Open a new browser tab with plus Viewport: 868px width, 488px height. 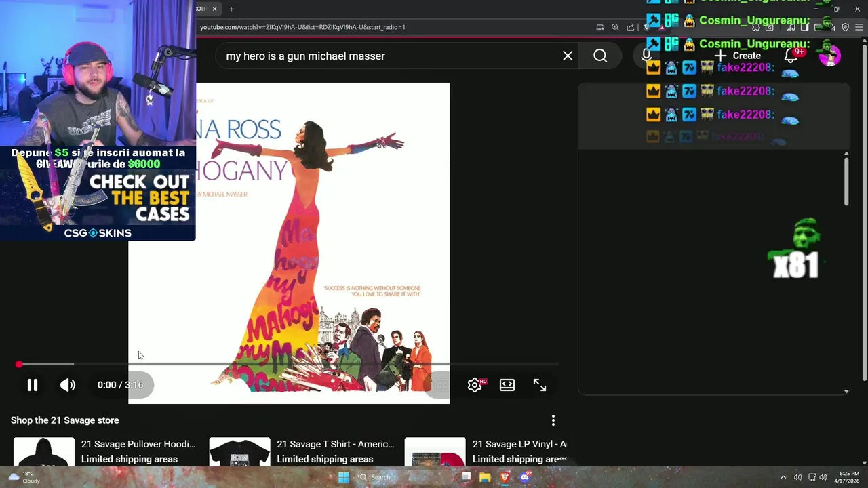pyautogui.click(x=231, y=9)
